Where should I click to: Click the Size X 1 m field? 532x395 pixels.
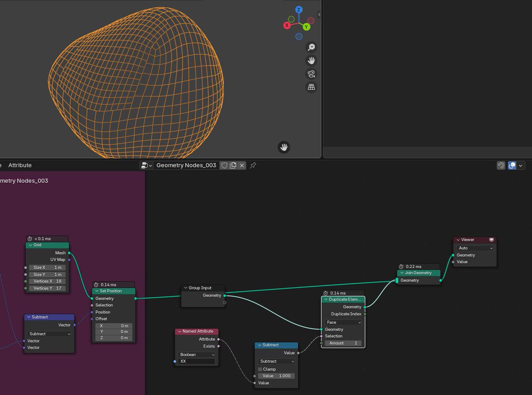click(47, 268)
